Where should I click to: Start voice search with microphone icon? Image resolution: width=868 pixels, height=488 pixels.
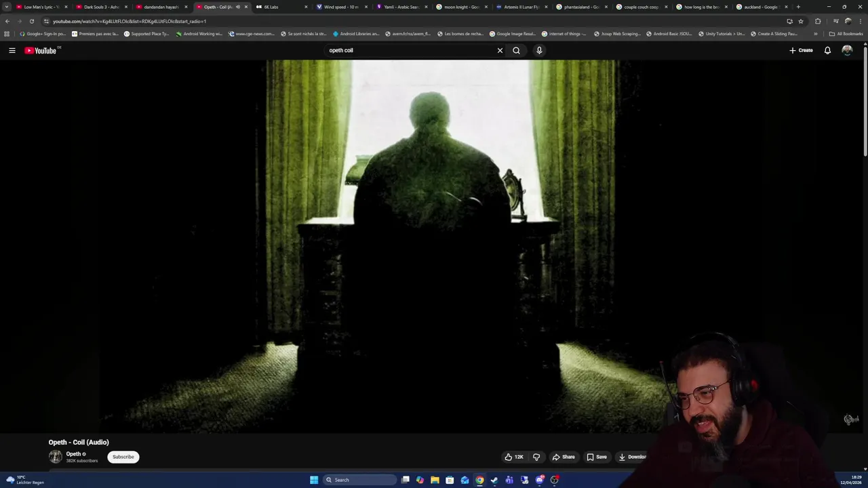click(539, 50)
